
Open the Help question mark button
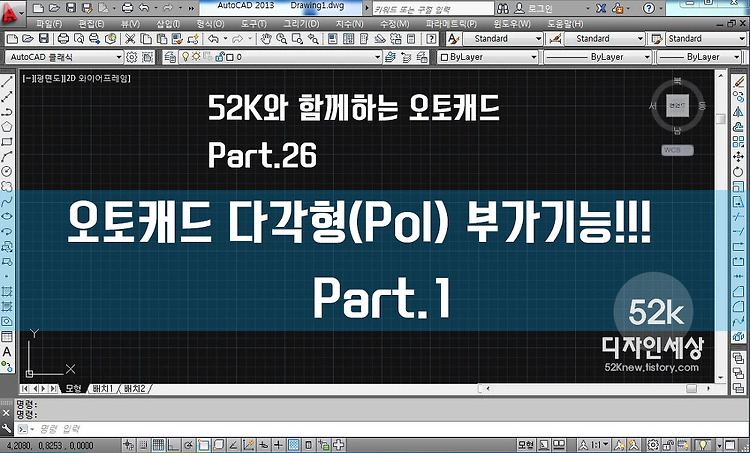click(649, 8)
